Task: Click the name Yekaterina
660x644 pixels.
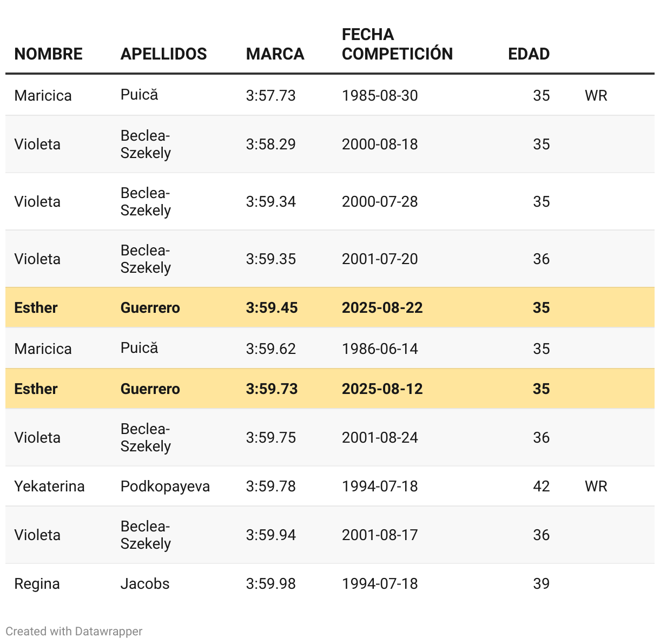Action: (x=49, y=486)
